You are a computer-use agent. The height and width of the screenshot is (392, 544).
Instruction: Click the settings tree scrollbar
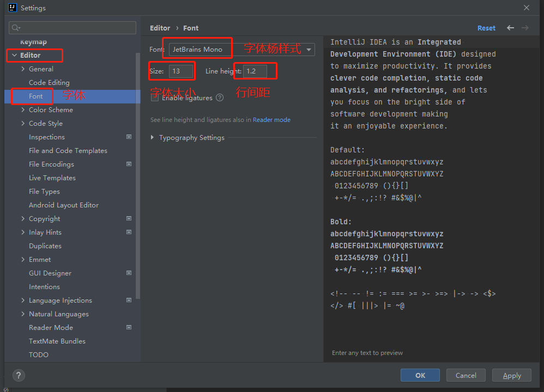[138, 176]
